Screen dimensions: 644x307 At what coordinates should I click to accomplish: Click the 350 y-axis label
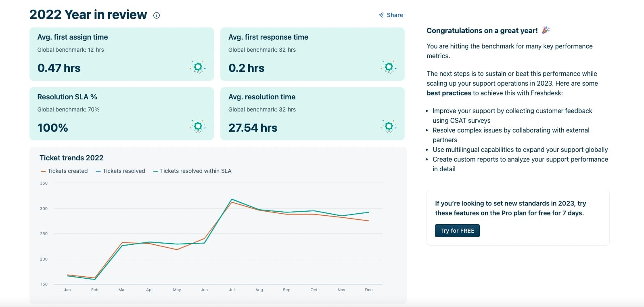pyautogui.click(x=44, y=183)
